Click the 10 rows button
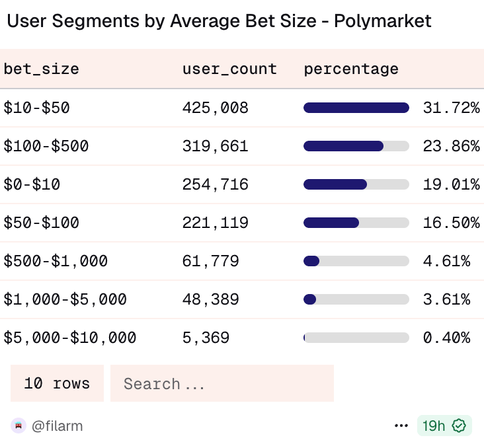The height and width of the screenshot is (448, 484). (x=57, y=383)
